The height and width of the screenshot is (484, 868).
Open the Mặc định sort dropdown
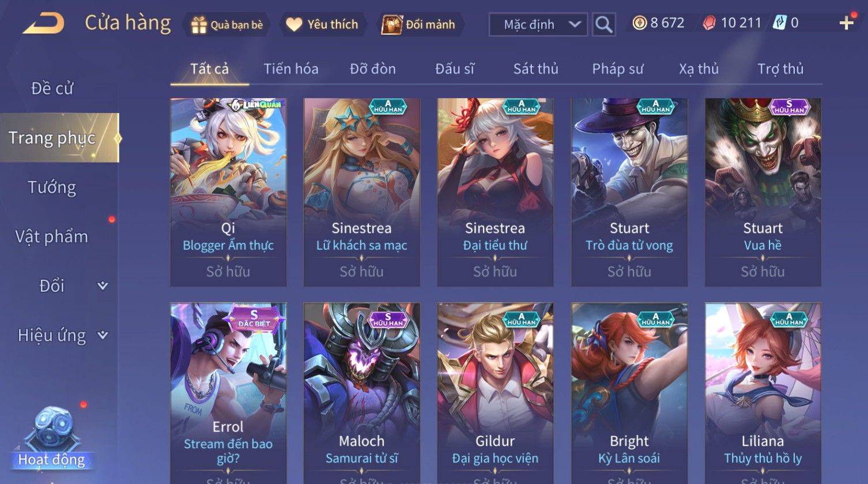click(538, 24)
